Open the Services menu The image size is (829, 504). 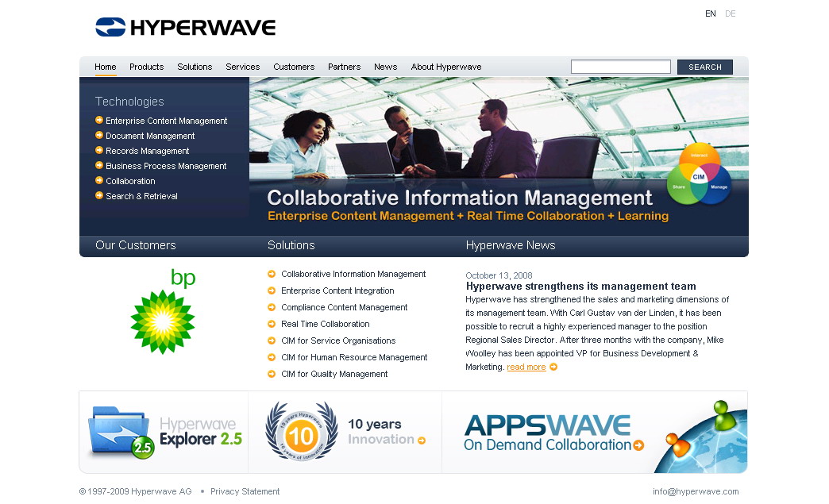[x=243, y=67]
